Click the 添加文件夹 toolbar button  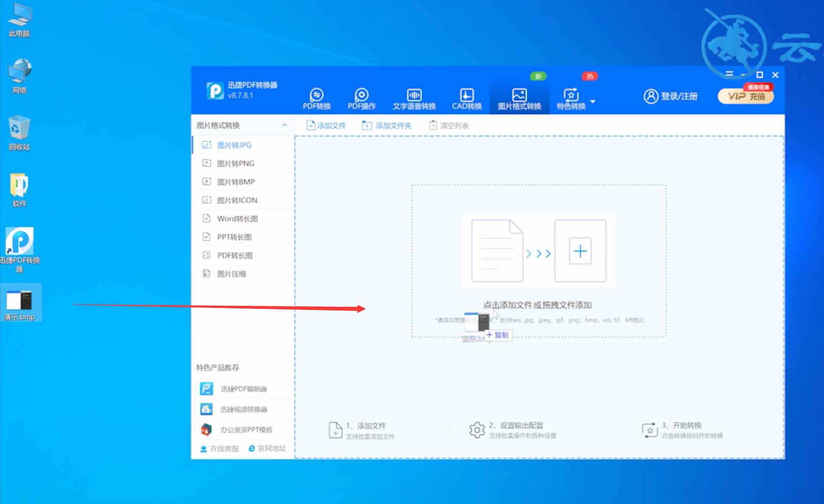[386, 125]
